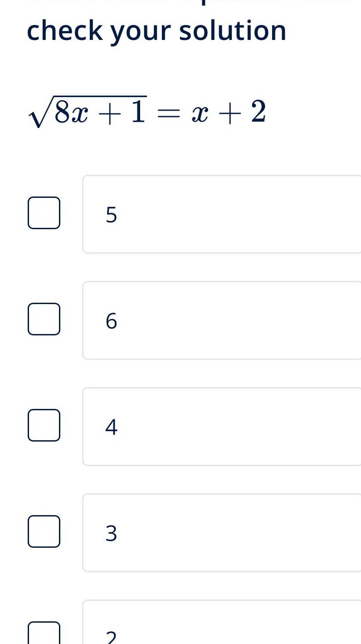The image size is (361, 644).
Task: Check the checkbox next to answer 6
Action: tap(44, 319)
